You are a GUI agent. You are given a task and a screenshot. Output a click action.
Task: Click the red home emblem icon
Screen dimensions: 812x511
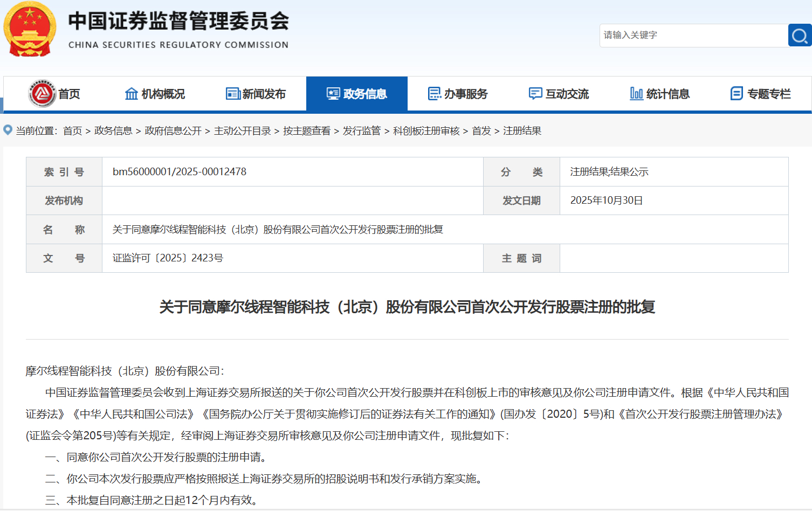(x=42, y=94)
